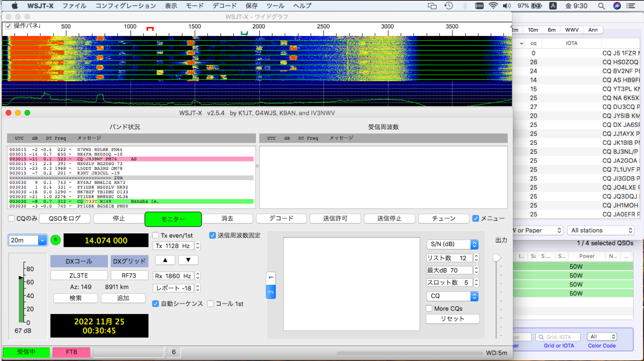Viewport: 644px width, 361px height.
Task: Uncheck 送信周波数固定 checkbox
Action: (x=212, y=235)
